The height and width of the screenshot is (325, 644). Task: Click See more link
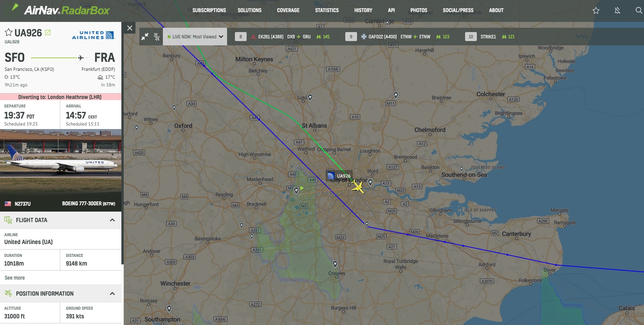coord(14,278)
